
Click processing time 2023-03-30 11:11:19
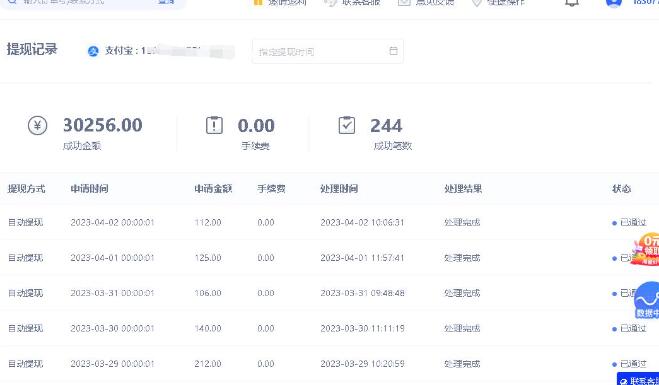pyautogui.click(x=362, y=328)
